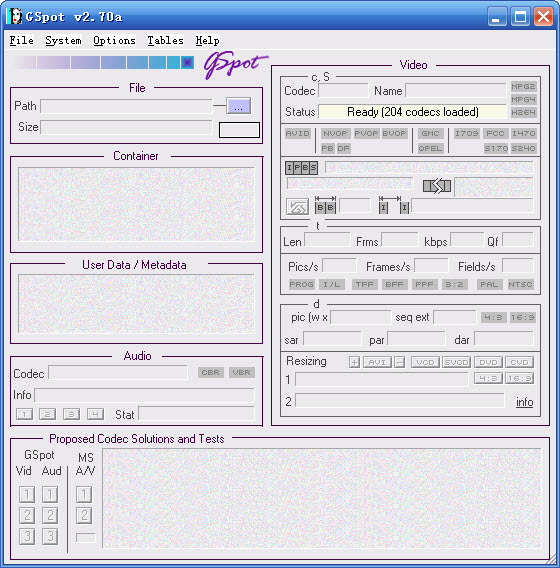Click the Resizing minus button
Screen dimensions: 560x568
400,362
